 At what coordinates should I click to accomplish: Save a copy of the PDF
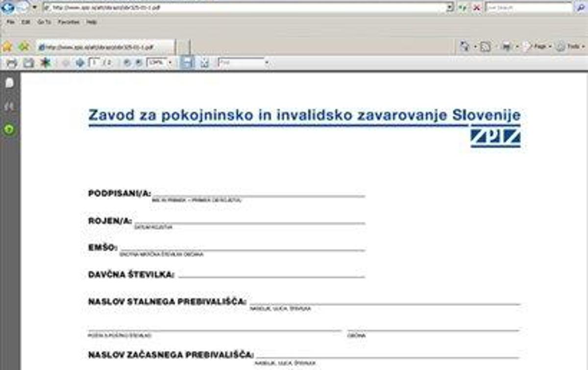click(x=29, y=63)
